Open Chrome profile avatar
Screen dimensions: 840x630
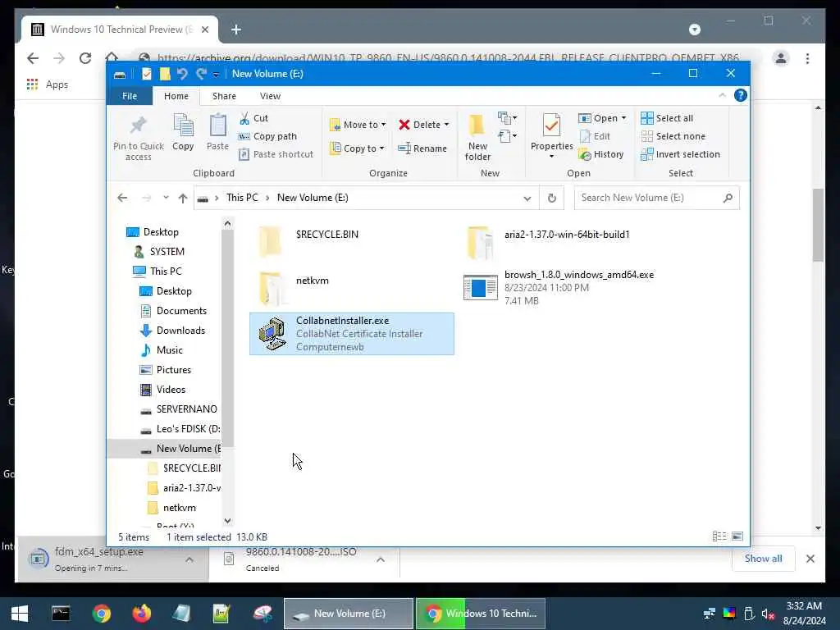(781, 58)
